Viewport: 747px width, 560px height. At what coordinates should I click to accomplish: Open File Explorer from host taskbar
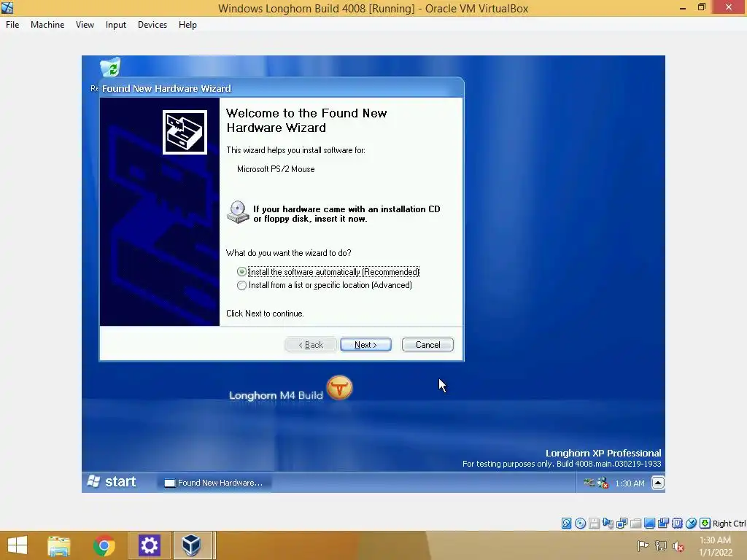tap(58, 545)
